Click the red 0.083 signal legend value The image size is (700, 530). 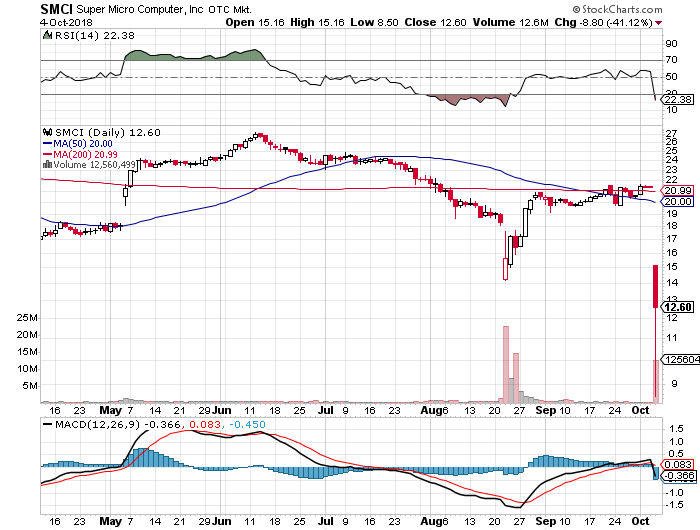(x=204, y=424)
